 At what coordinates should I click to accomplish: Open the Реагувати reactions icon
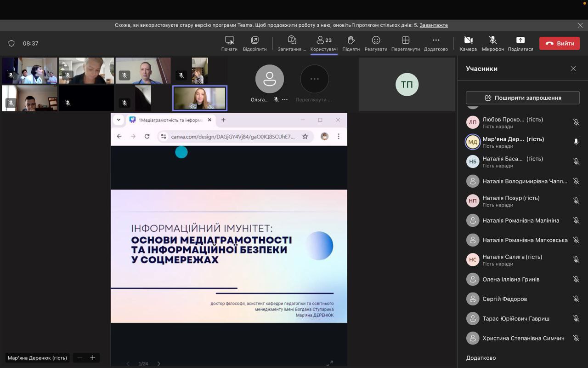pyautogui.click(x=376, y=40)
